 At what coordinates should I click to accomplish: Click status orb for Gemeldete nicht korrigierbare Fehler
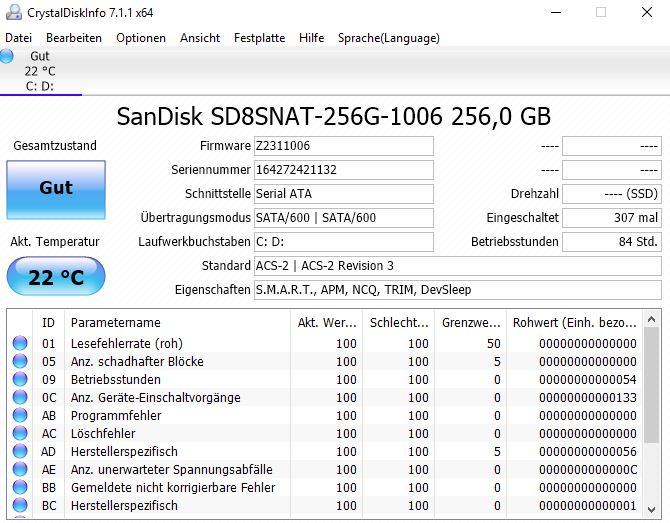20,487
